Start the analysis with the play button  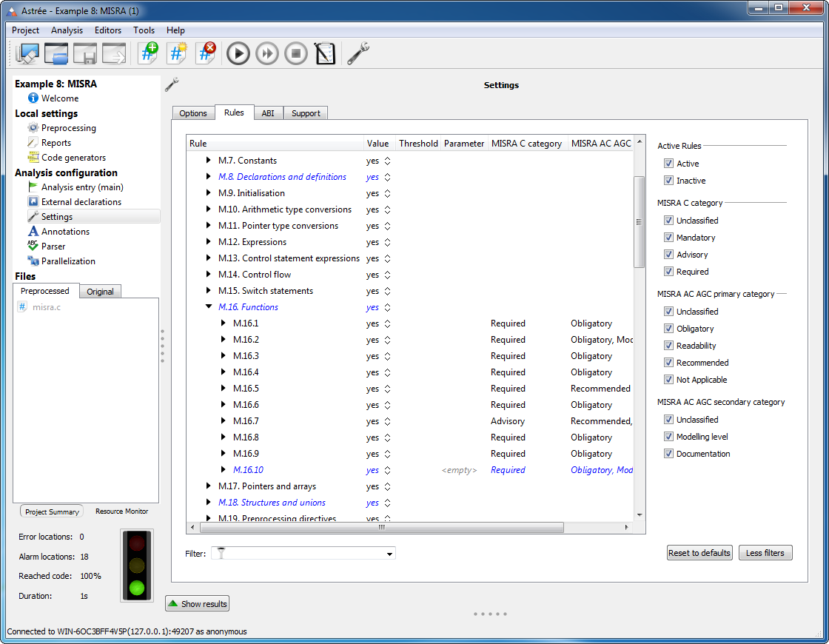(238, 53)
